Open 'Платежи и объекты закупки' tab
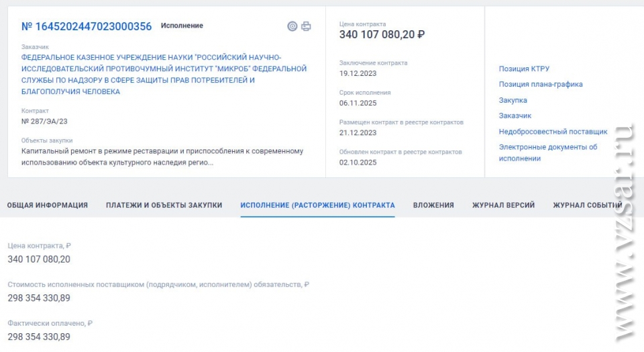The width and height of the screenshot is (644, 352). (x=164, y=206)
